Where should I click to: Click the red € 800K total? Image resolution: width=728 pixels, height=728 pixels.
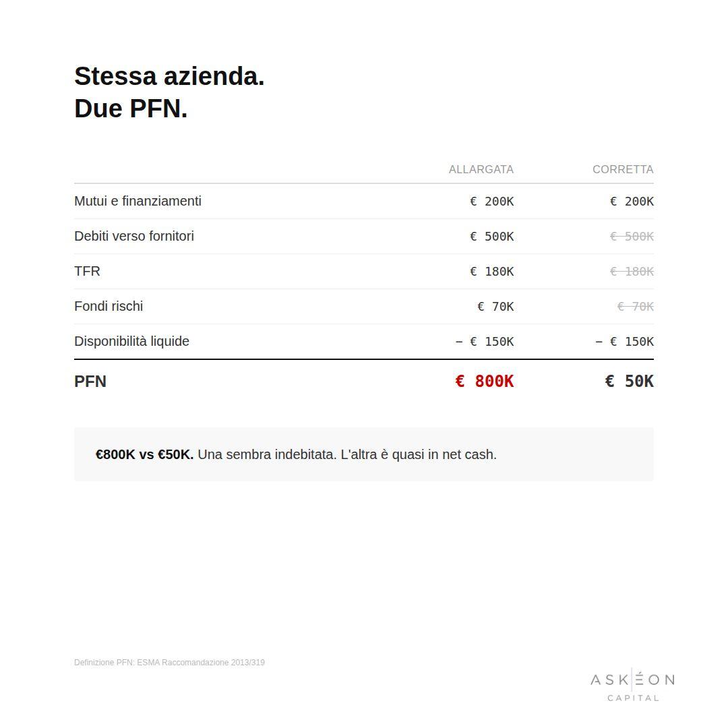(484, 382)
